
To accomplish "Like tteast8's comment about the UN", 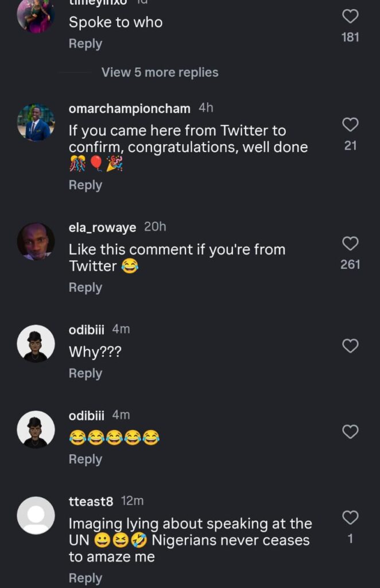I will click(x=350, y=518).
